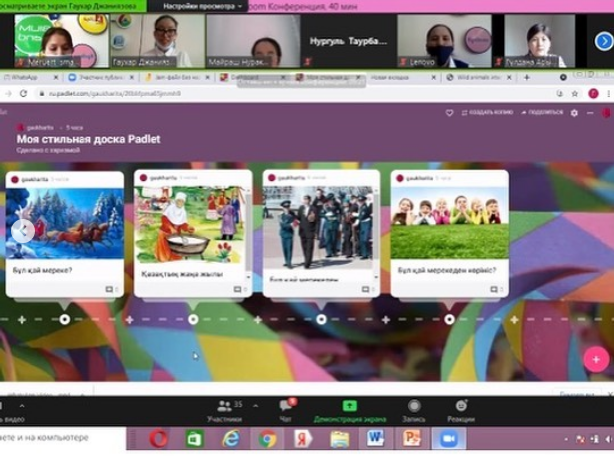This screenshot has width=614, height=461.
Task: Open Padlet settings gear icon
Action: click(574, 113)
